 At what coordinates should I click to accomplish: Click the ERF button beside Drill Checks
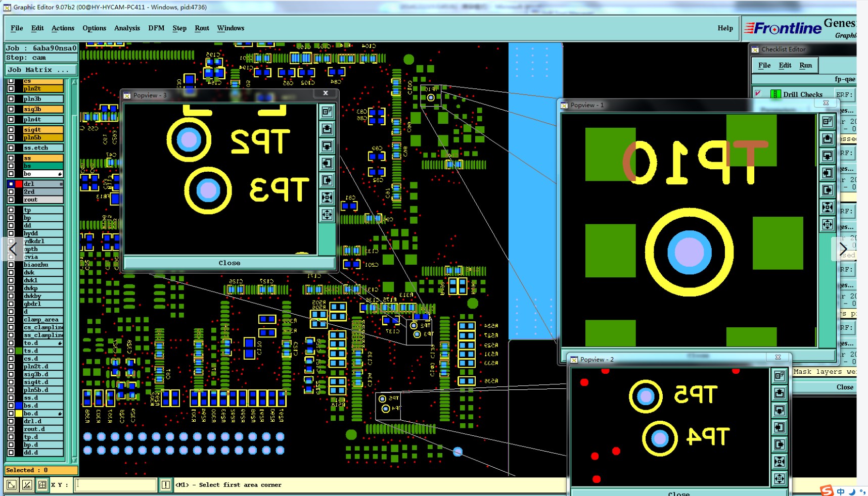coord(844,94)
